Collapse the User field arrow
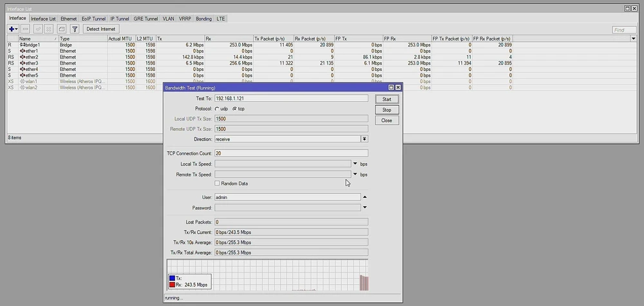The width and height of the screenshot is (644, 306). click(365, 197)
